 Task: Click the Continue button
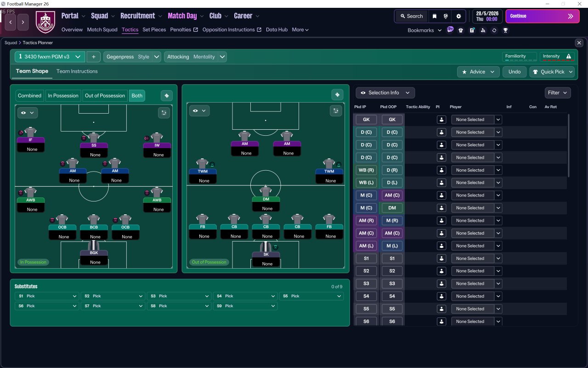point(543,16)
